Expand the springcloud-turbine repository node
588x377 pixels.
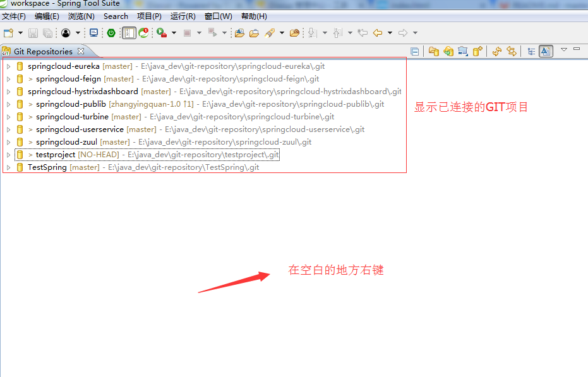click(8, 117)
